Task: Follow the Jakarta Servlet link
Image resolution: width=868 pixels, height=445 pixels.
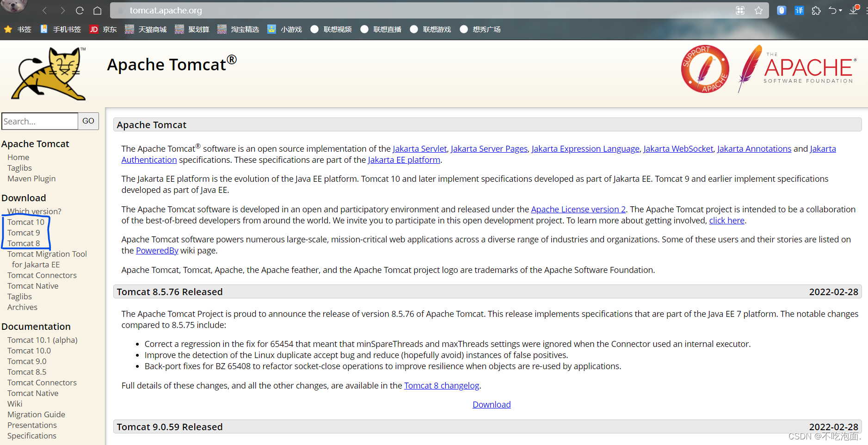Action: pos(420,148)
